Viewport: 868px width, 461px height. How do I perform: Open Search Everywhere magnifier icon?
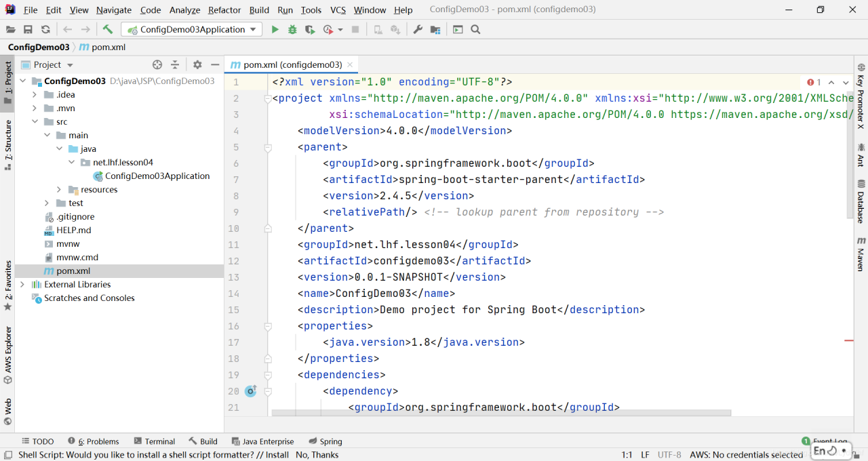click(475, 29)
